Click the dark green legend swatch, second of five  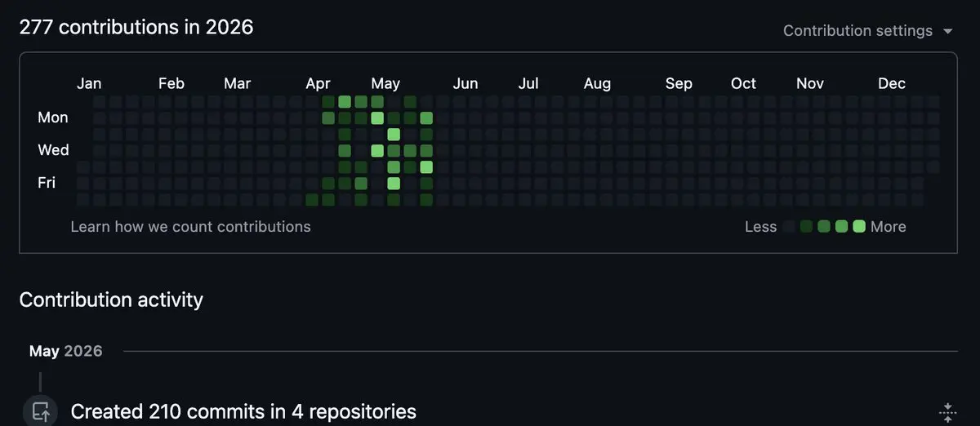(806, 227)
